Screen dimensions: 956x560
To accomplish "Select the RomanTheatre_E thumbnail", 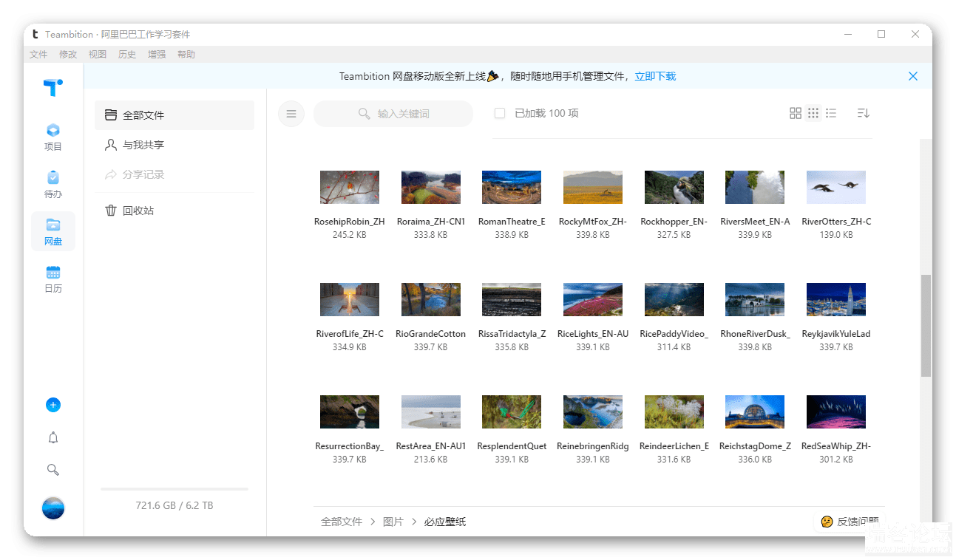I will click(512, 187).
